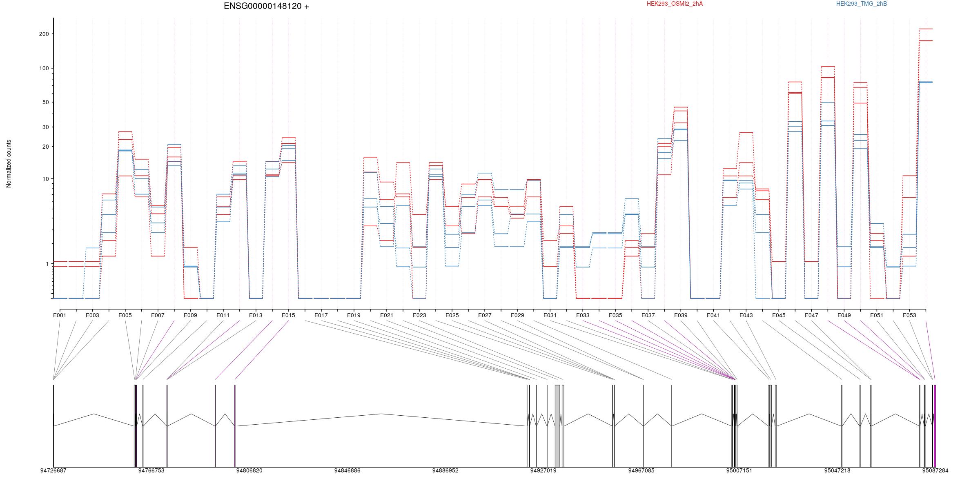Select exon label E021
This screenshot has width=980, height=490.
(387, 315)
